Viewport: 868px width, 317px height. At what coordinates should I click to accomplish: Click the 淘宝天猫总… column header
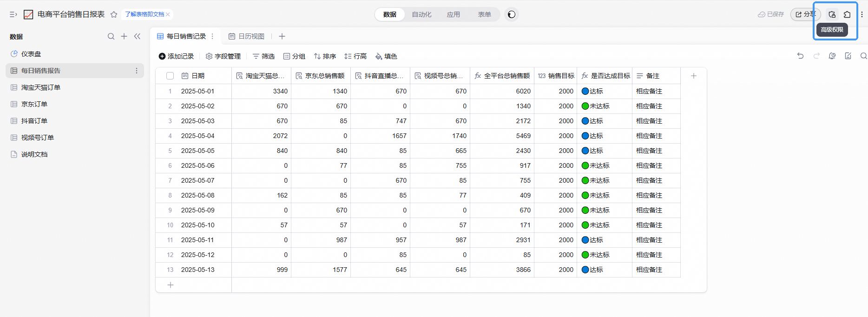[261, 76]
